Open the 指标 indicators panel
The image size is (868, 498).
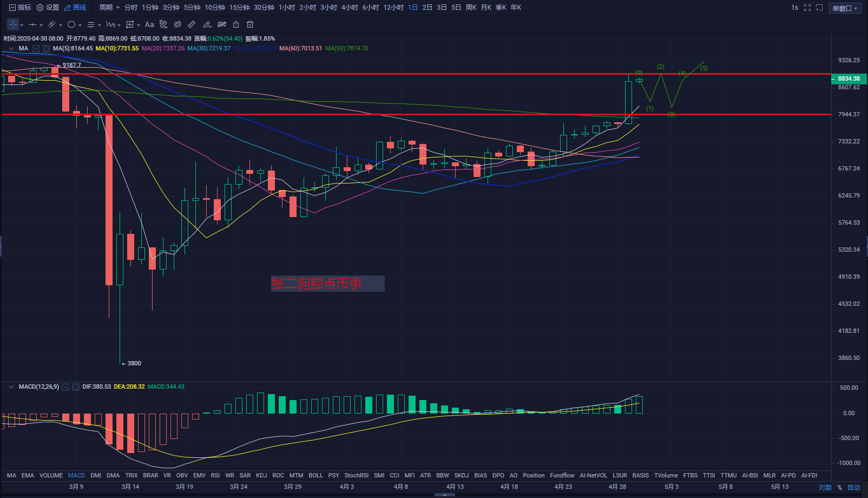click(x=20, y=8)
